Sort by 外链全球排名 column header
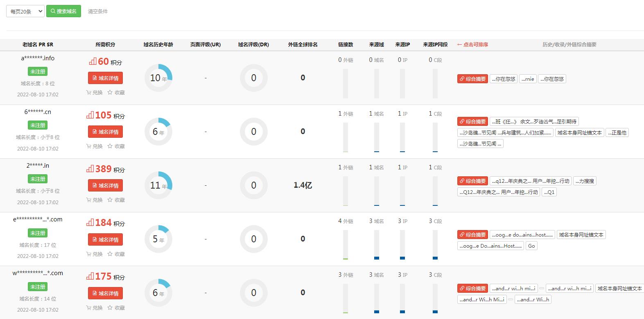This screenshot has height=319, width=644. [303, 44]
